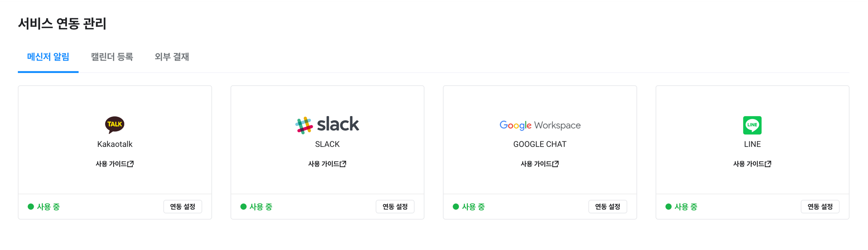Open the 캘린더 등록 tab
The width and height of the screenshot is (868, 250).
click(x=112, y=57)
